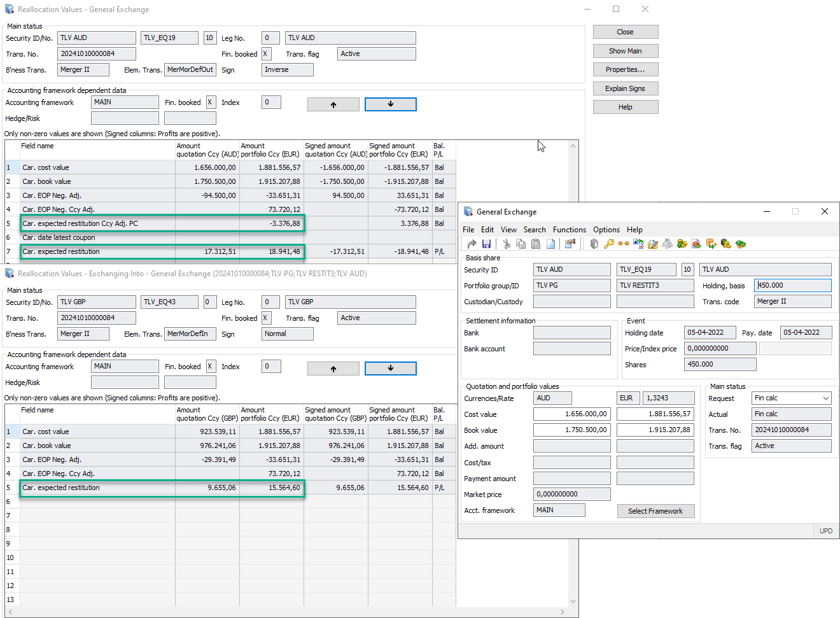Click the Bank account field

pyautogui.click(x=572, y=348)
